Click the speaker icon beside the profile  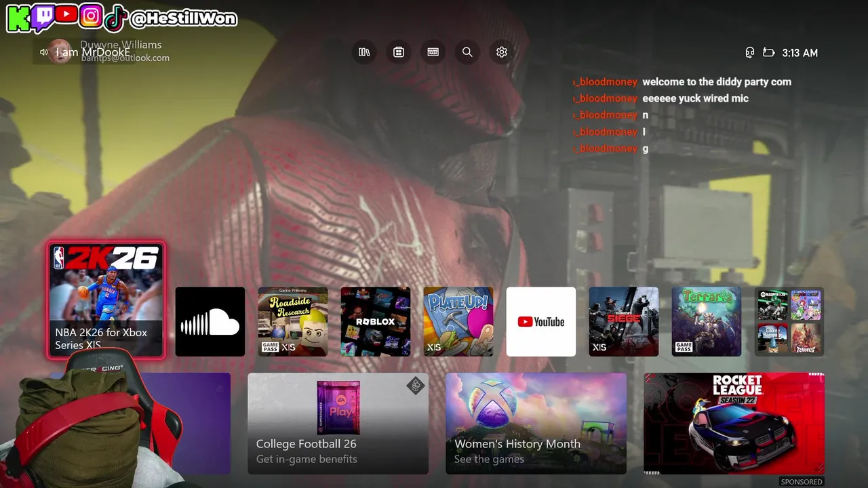pyautogui.click(x=43, y=52)
